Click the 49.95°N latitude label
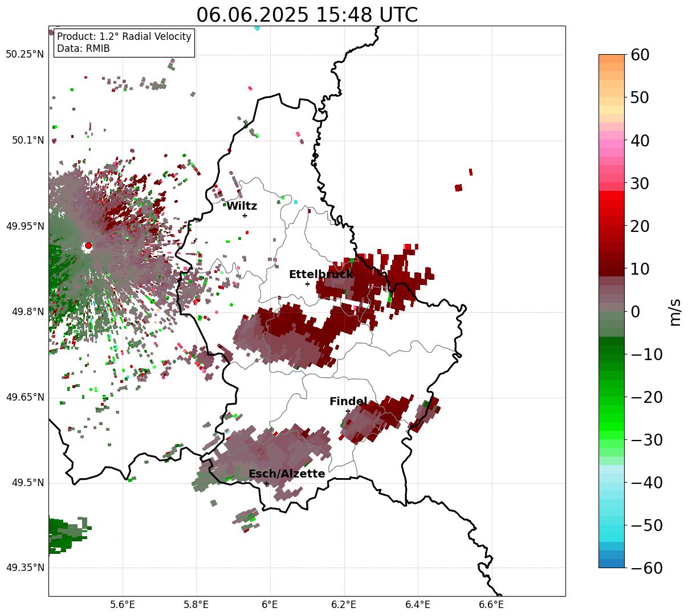Screen dimensions: 688x616 coord(25,226)
